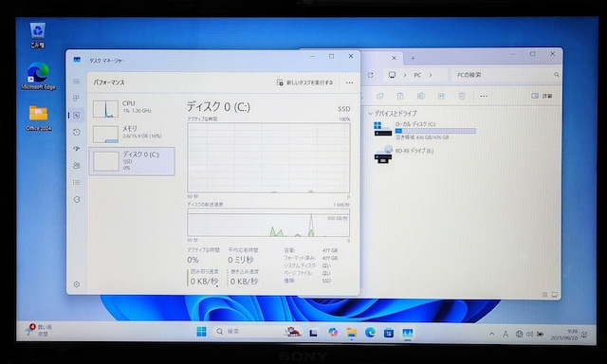Click Run new task in Task Manager
This screenshot has width=607, height=364.
coord(304,82)
